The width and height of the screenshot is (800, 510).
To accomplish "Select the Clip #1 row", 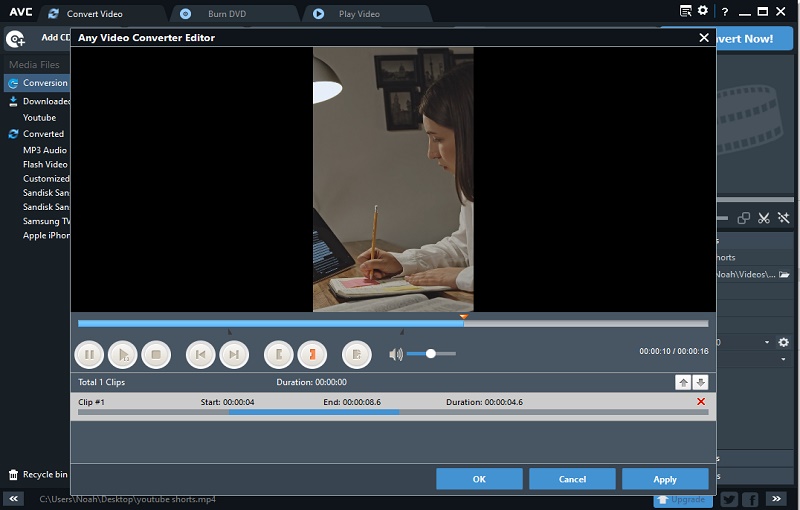I will point(393,406).
